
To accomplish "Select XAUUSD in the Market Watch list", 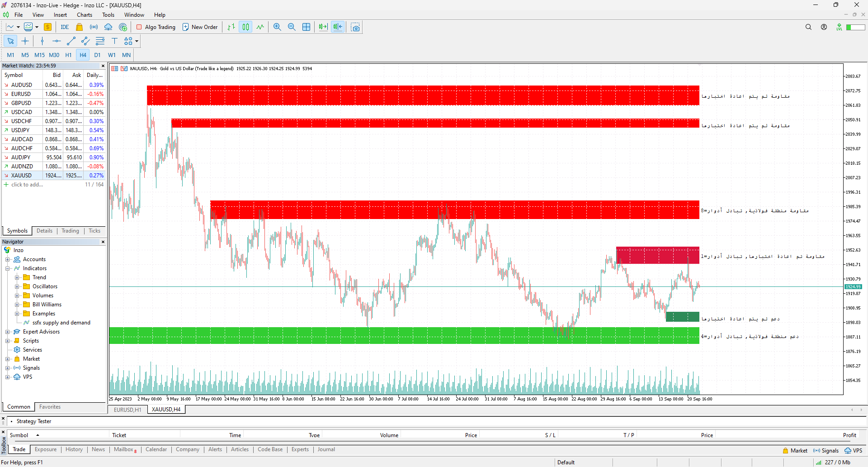I will point(21,175).
